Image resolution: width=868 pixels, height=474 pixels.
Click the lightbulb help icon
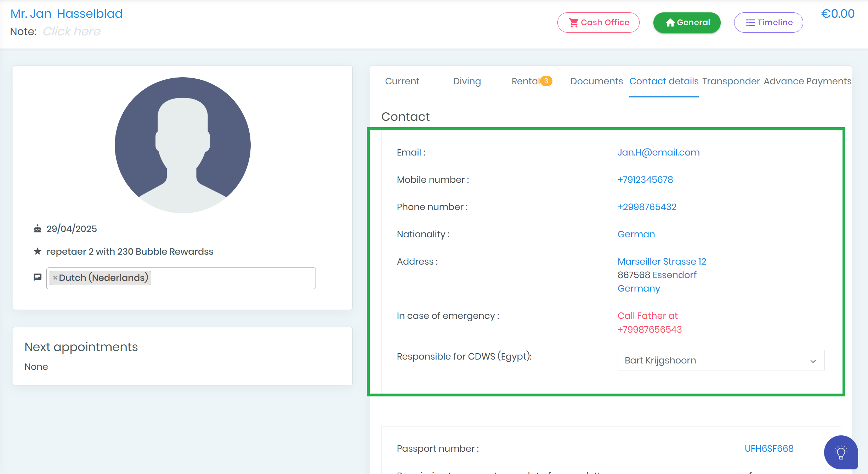(x=840, y=452)
